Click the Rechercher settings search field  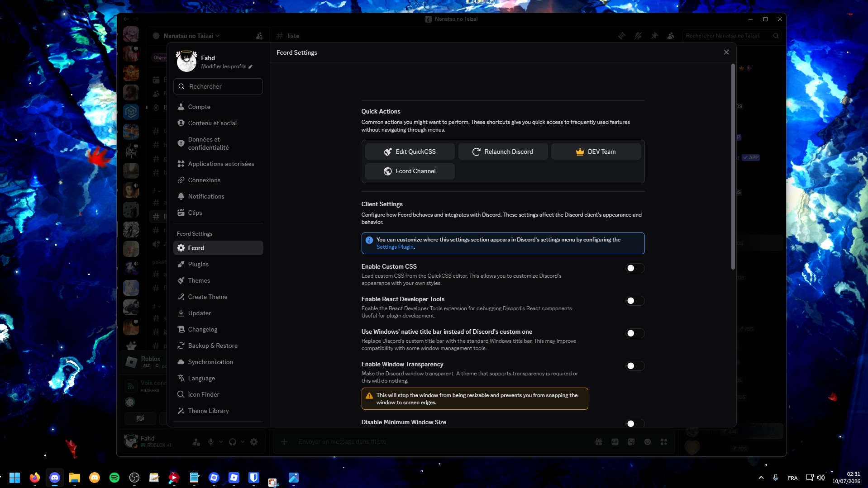pos(218,86)
